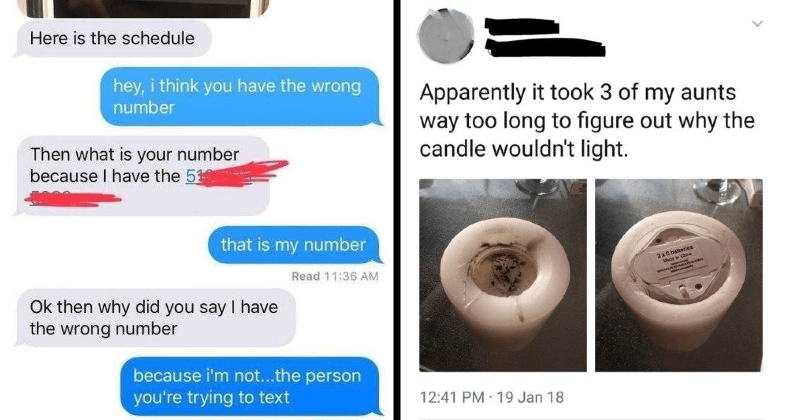The height and width of the screenshot is (420, 800).
Task: Click the redacted username on the tweet
Action: [x=521, y=27]
